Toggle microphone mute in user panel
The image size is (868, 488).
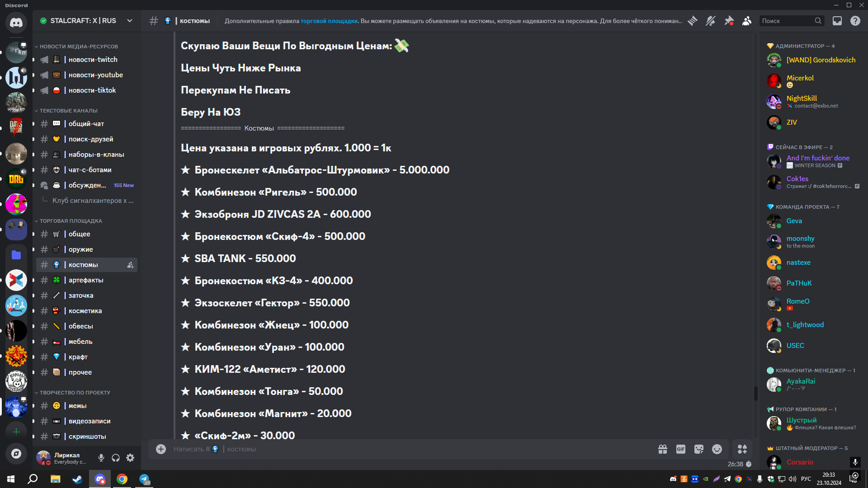click(101, 458)
